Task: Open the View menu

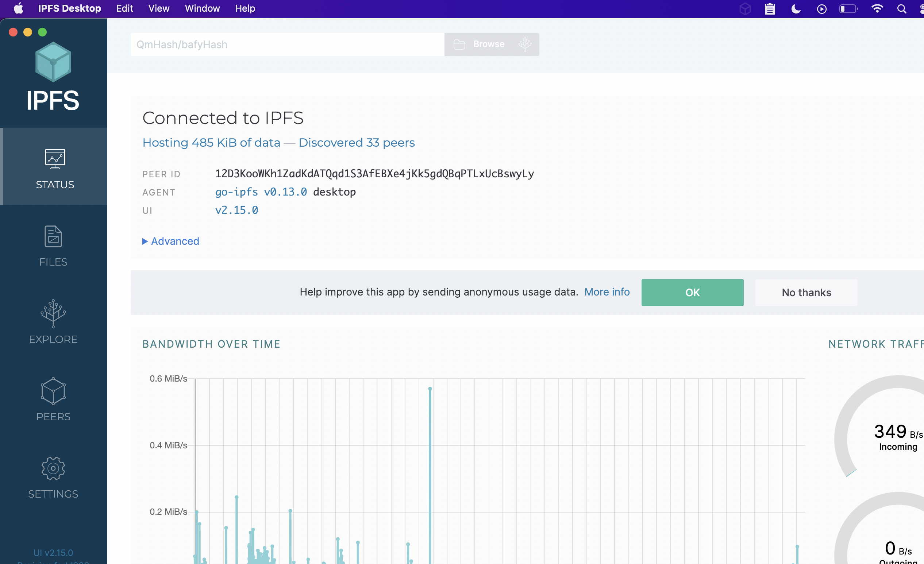Action: [x=159, y=8]
